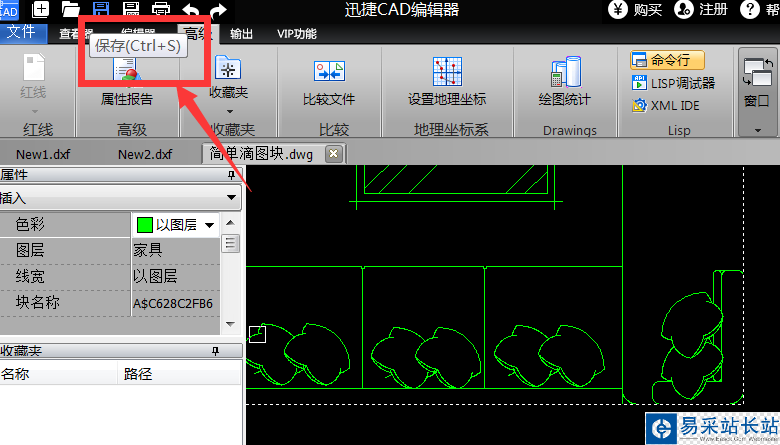Close the 简单滴图块.dwg tab
The image size is (780, 445).
point(334,154)
